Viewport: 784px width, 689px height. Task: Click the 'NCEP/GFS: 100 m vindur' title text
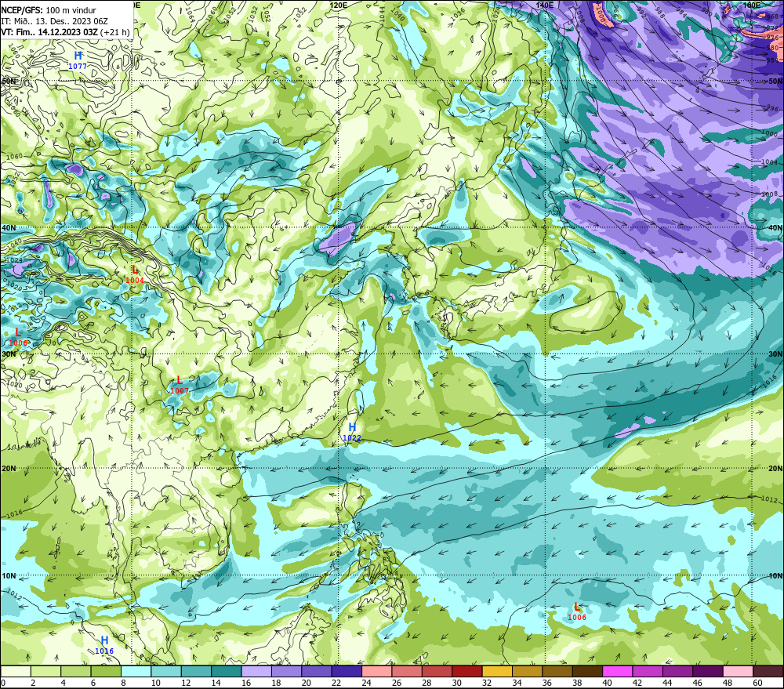49,10
